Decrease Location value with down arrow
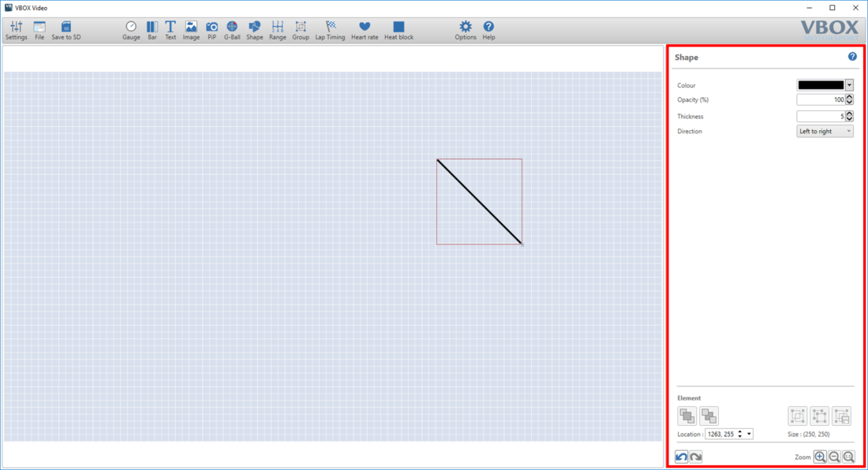This screenshot has height=470, width=868. coord(739,437)
